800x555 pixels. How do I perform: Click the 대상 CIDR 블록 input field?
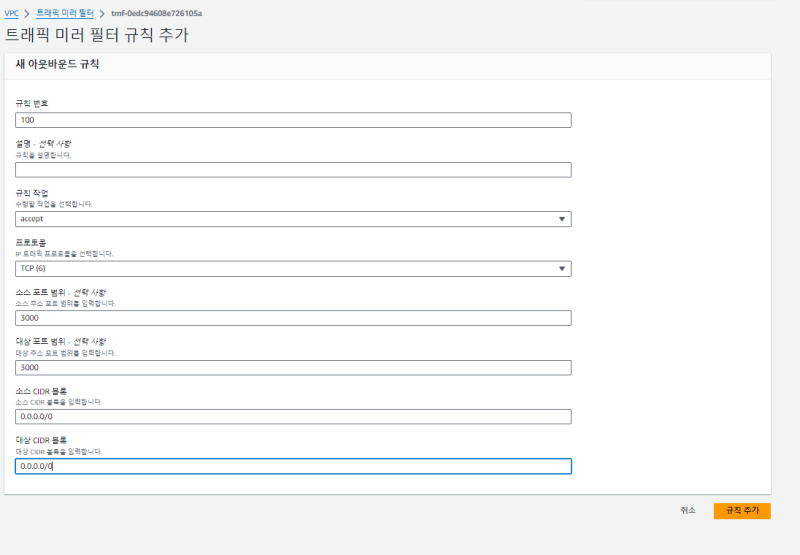(x=293, y=466)
